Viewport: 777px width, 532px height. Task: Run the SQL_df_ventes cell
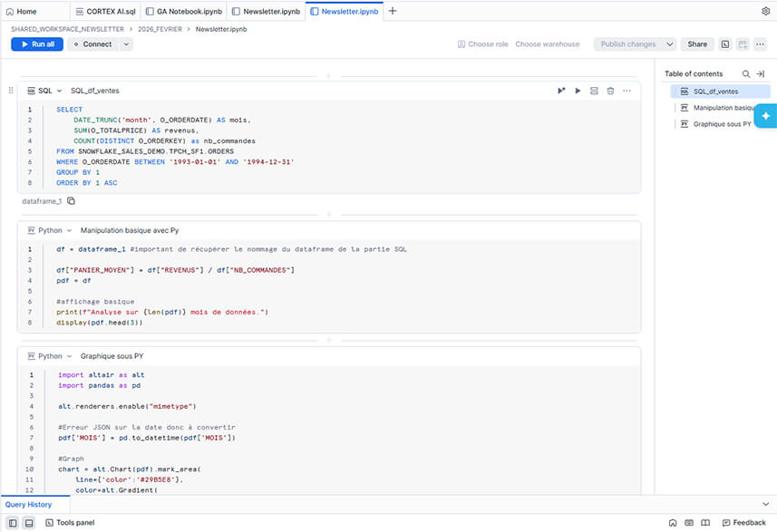578,91
